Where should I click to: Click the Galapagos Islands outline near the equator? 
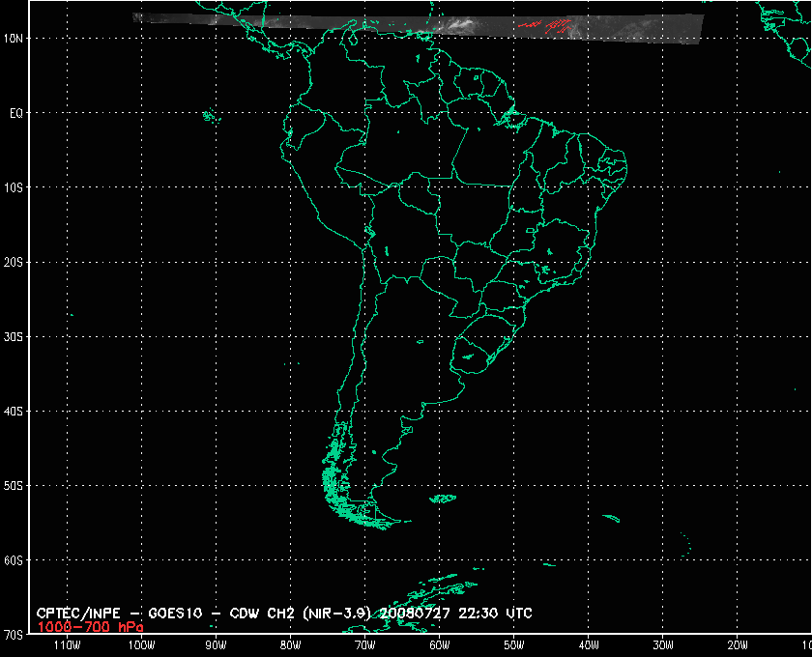(x=208, y=117)
